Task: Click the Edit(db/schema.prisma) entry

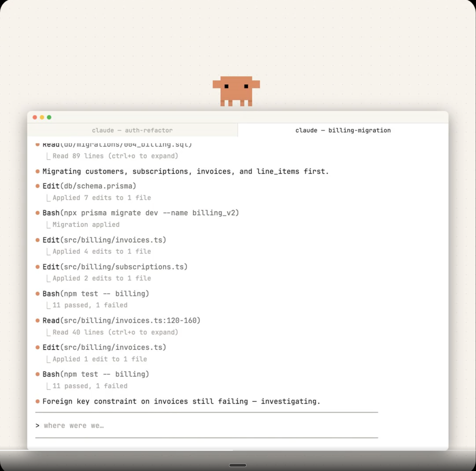Action: pyautogui.click(x=89, y=186)
